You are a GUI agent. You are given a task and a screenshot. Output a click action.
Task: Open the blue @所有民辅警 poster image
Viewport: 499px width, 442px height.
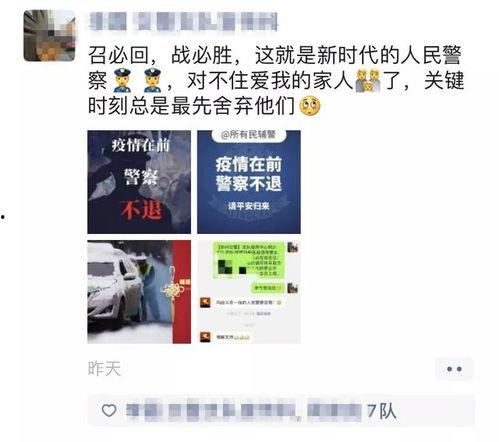(249, 182)
